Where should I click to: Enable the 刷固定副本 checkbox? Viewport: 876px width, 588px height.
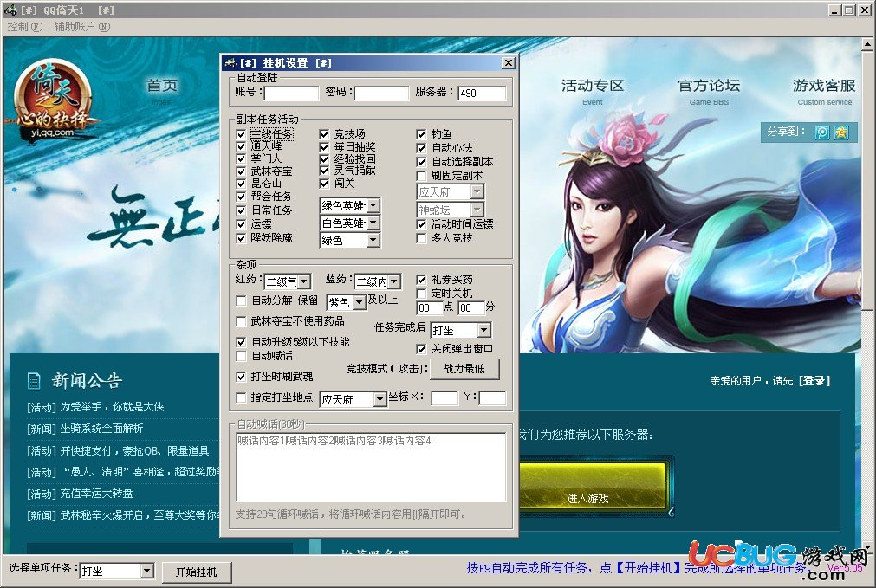[421, 176]
